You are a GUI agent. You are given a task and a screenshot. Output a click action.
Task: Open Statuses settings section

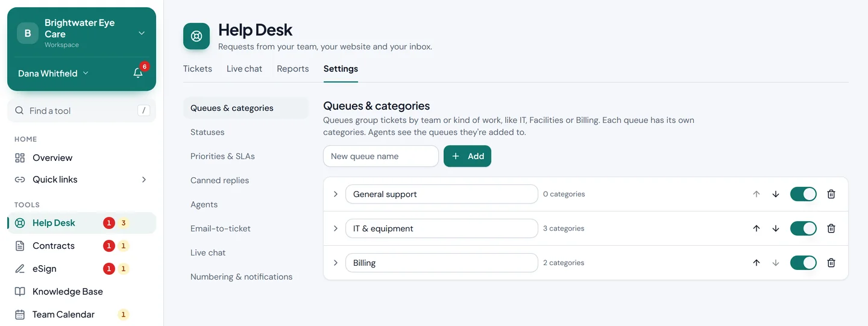tap(246, 132)
